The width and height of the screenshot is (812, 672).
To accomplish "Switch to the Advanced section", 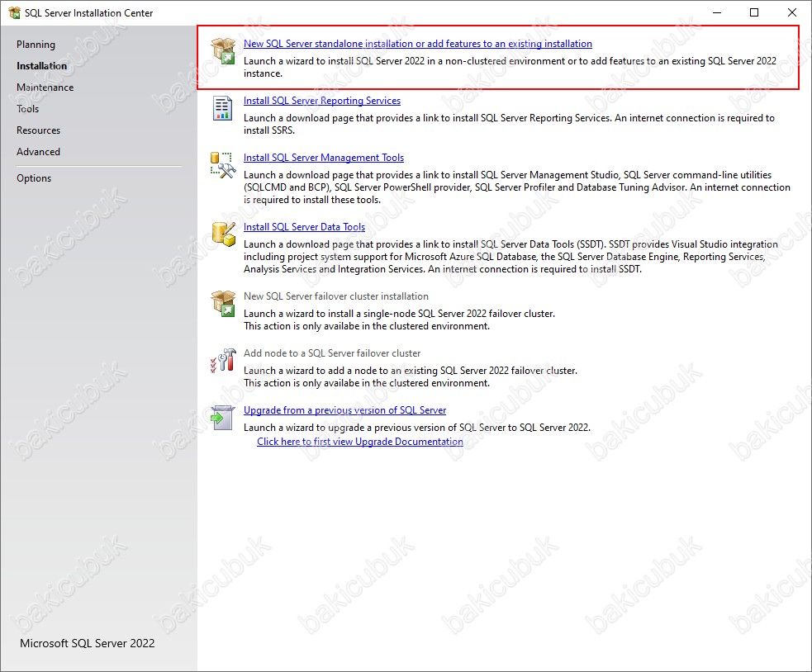I will pos(38,152).
